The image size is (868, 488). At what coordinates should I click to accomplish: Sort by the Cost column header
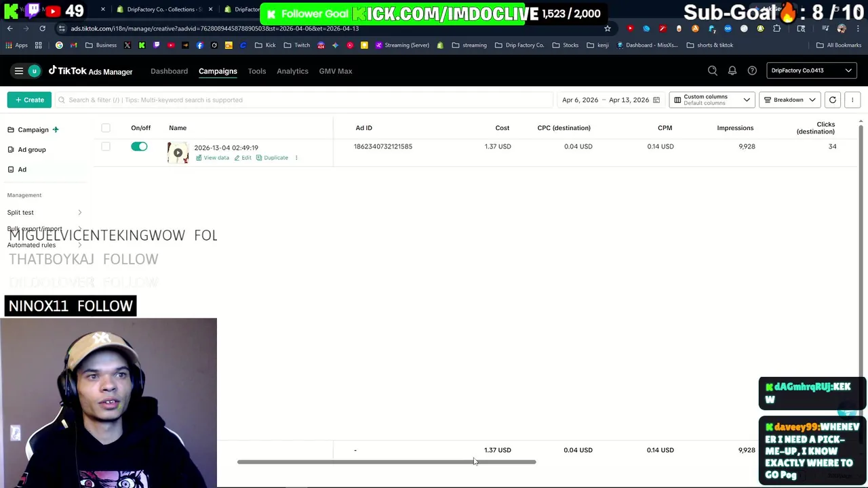(502, 127)
